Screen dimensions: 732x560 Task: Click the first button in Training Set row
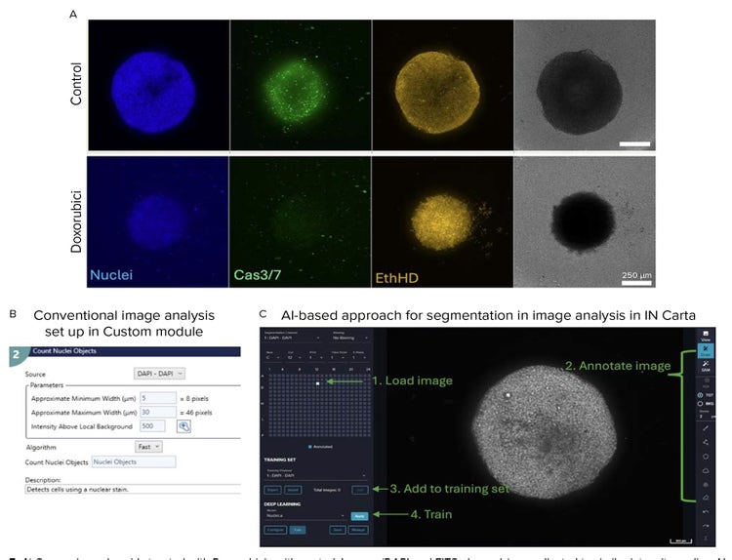point(273,490)
